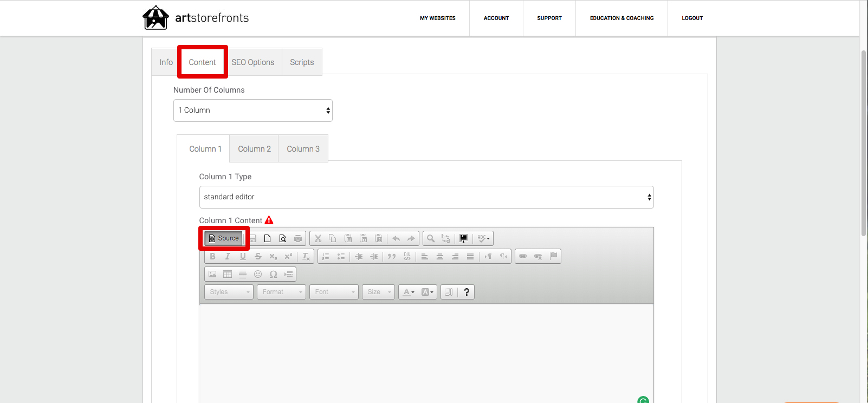Screen dimensions: 868x403
Task: Go to My Websites in top navigation
Action: (x=438, y=18)
